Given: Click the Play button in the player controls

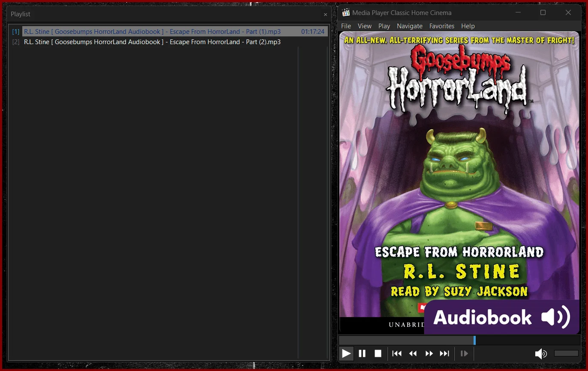Looking at the screenshot, I should (x=346, y=353).
